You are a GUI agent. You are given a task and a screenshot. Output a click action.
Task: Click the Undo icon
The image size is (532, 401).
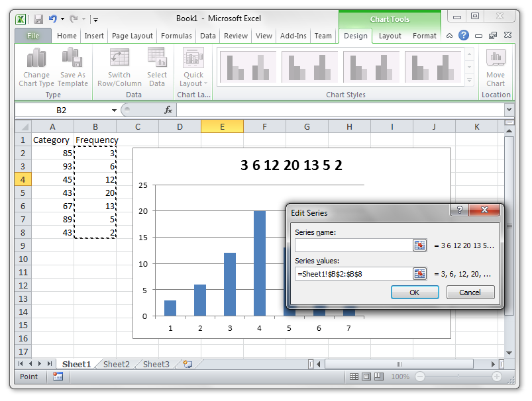point(52,19)
